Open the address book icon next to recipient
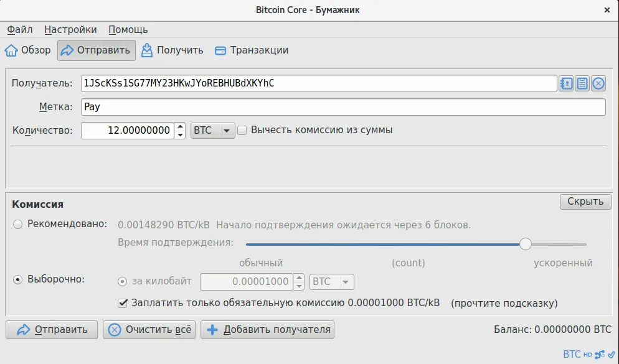The height and width of the screenshot is (364, 619). click(566, 83)
